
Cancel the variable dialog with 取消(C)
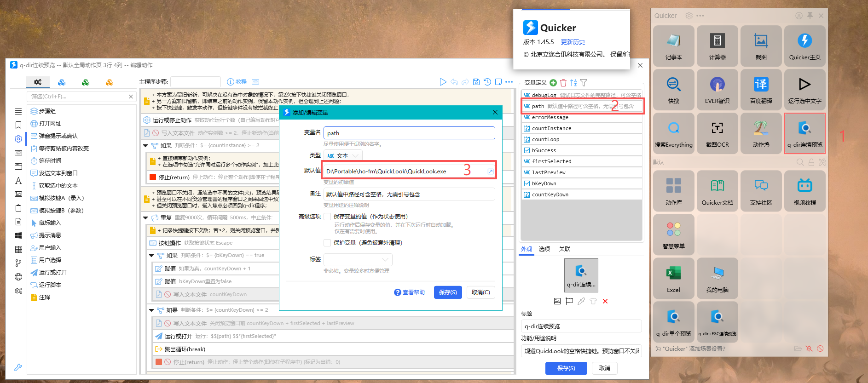(x=481, y=292)
